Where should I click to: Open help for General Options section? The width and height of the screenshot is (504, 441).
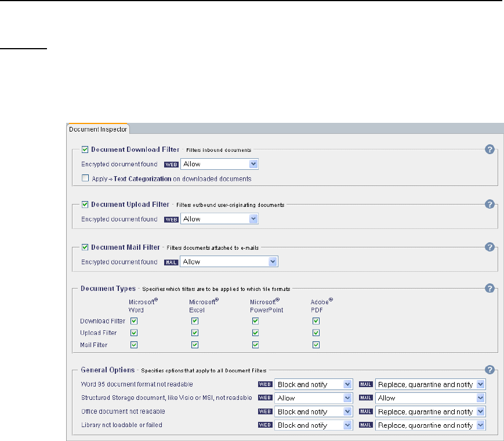click(490, 370)
